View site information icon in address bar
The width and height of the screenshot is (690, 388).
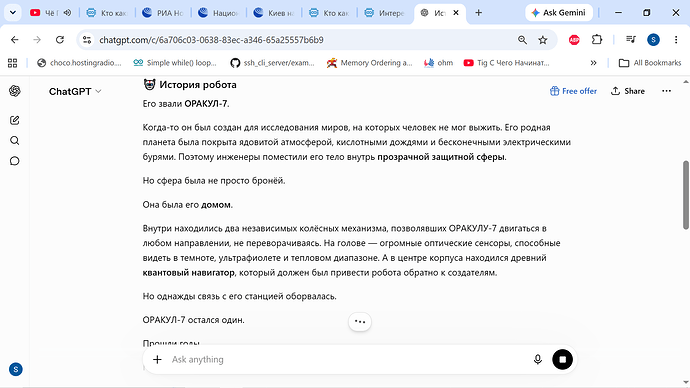coord(87,40)
